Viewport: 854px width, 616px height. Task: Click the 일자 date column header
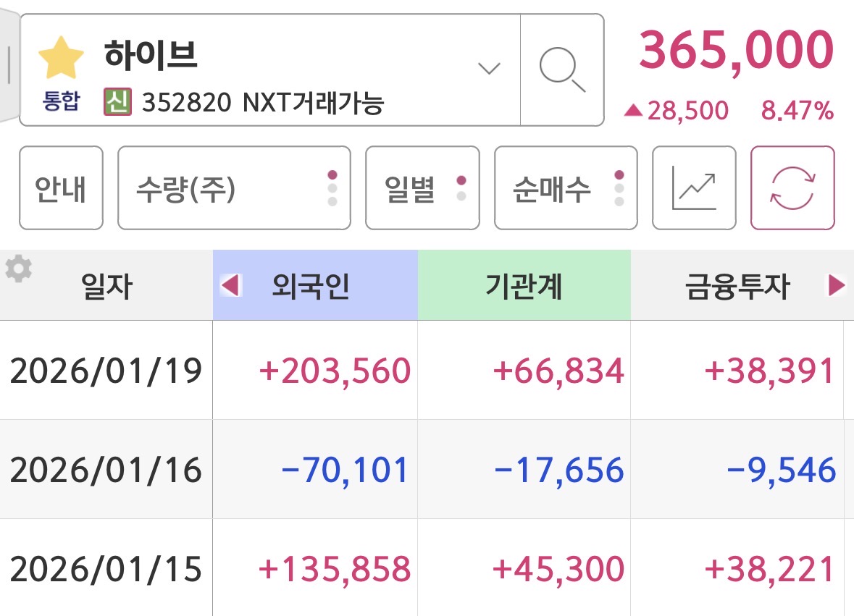point(106,287)
